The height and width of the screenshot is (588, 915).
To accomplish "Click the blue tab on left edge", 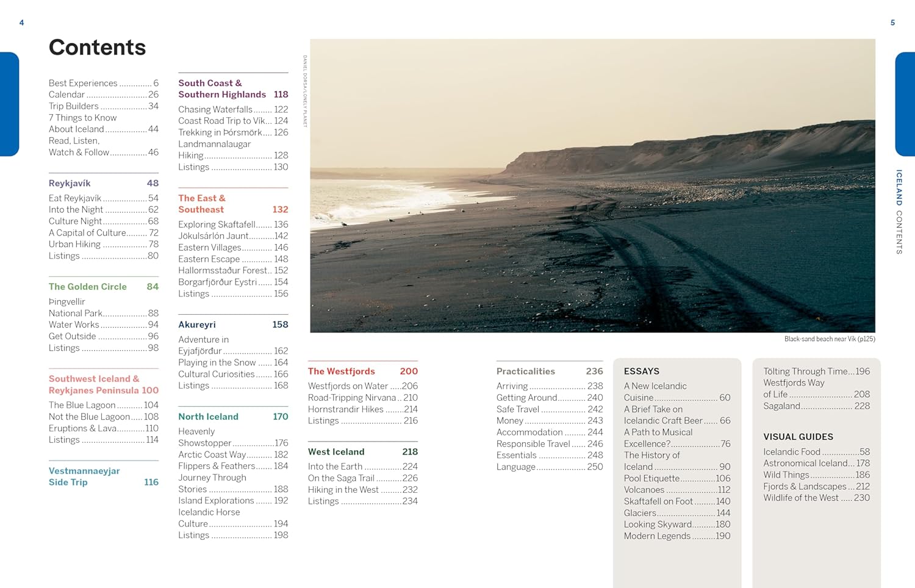I will click(9, 104).
